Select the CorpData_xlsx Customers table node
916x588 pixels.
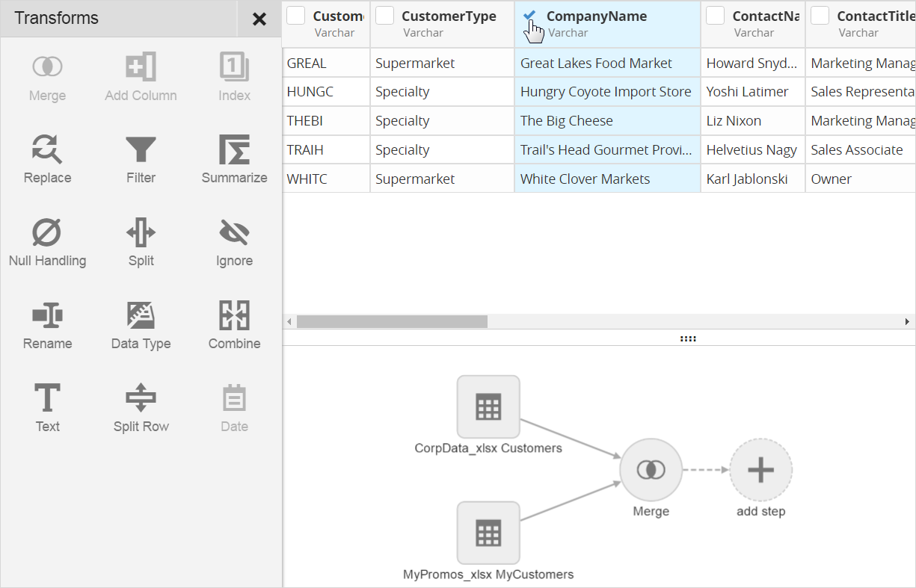[488, 407]
